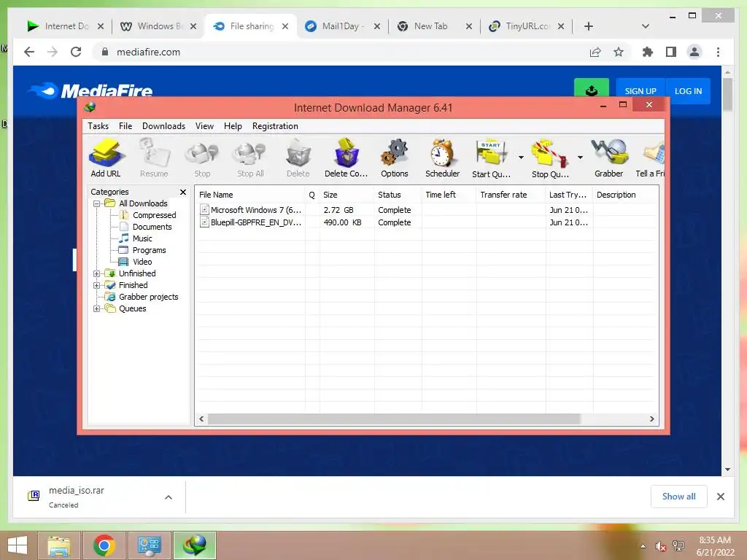The height and width of the screenshot is (560, 747).
Task: Click the Resume toolbar icon
Action: tap(154, 158)
